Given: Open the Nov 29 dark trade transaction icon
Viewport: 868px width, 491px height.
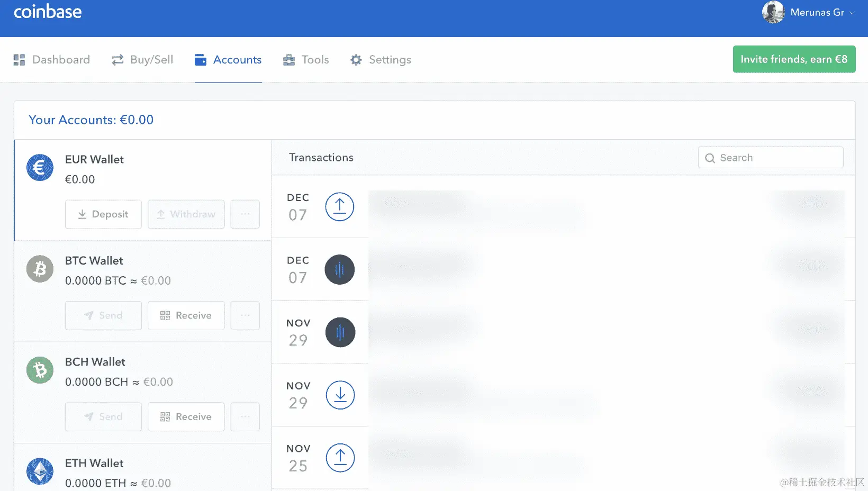Looking at the screenshot, I should (340, 332).
